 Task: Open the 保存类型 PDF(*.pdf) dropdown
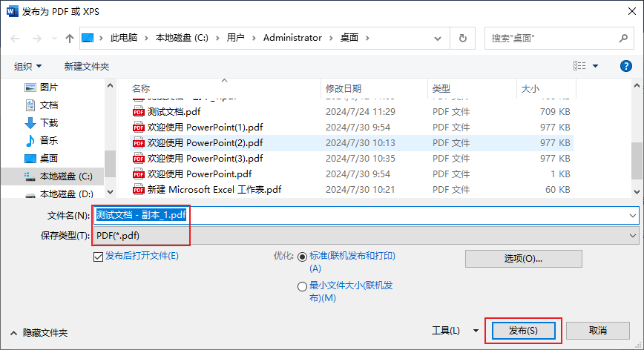366,236
